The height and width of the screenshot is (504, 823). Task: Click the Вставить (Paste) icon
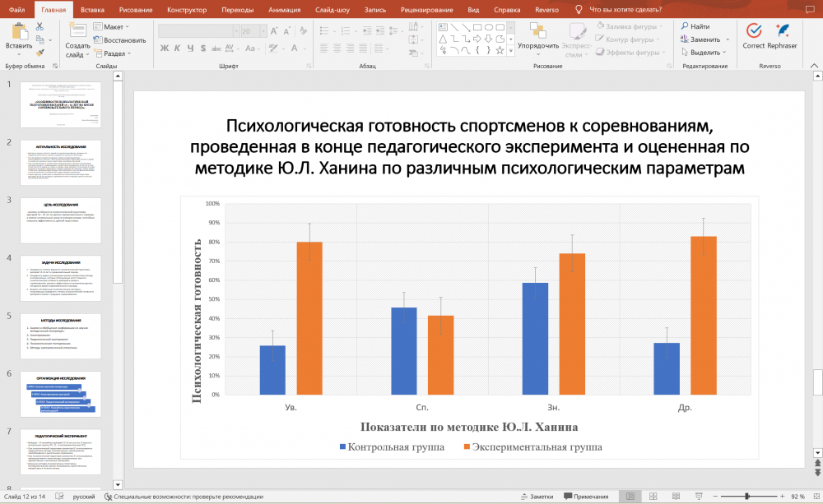coord(18,33)
